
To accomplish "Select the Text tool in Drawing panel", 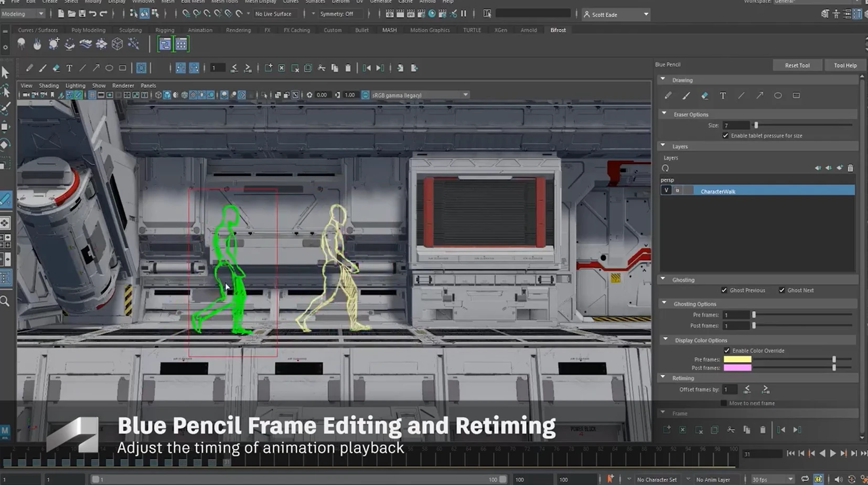I will point(723,96).
